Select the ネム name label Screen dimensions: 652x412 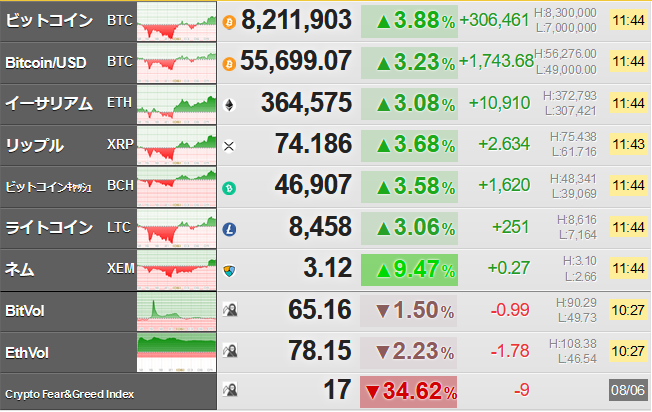(20, 269)
